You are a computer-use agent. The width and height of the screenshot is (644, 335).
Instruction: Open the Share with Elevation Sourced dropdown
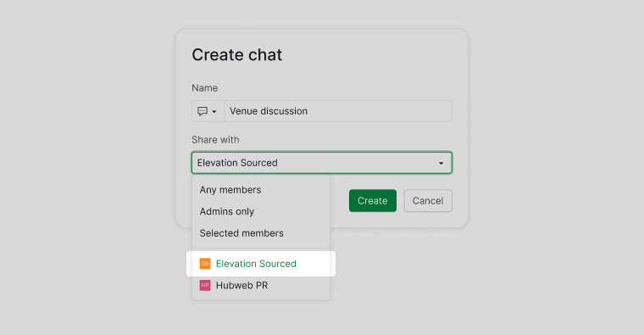click(x=322, y=163)
